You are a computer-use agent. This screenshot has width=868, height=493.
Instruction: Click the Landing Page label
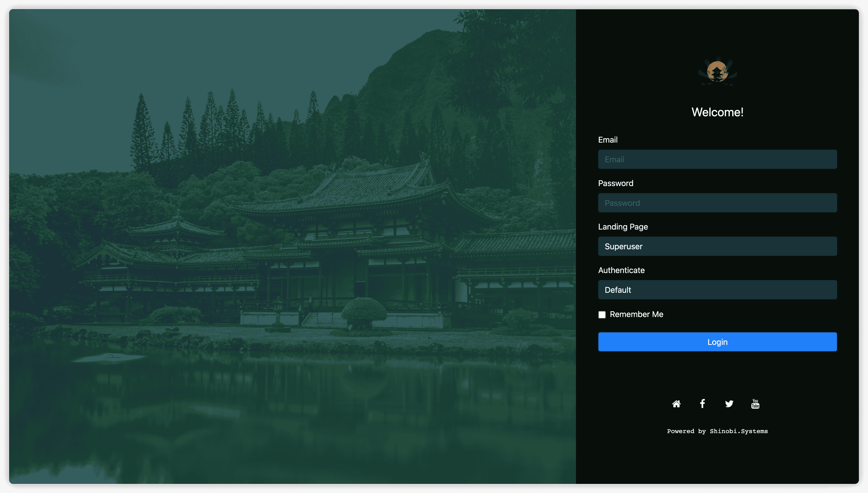point(623,227)
